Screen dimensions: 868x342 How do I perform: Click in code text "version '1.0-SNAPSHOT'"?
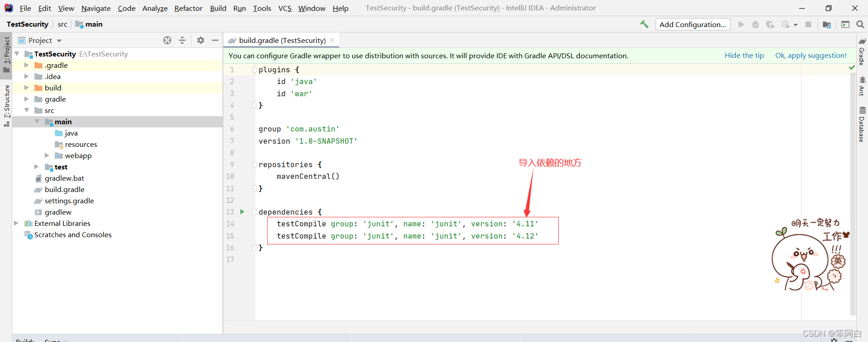(x=308, y=141)
